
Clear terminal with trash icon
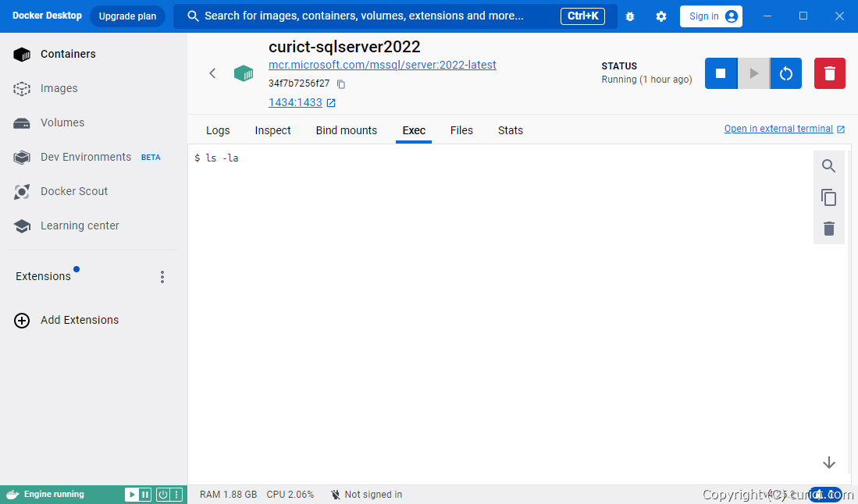pos(828,229)
